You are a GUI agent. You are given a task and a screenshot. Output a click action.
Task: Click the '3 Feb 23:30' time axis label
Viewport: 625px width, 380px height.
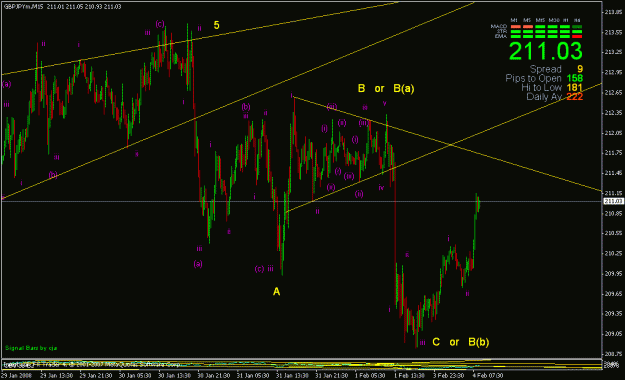[449, 376]
